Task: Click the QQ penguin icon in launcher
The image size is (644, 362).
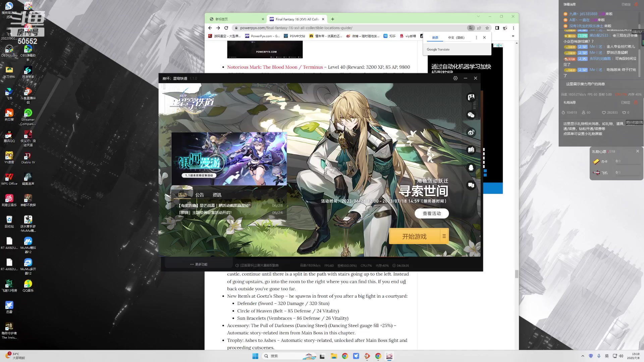Action: tap(471, 168)
